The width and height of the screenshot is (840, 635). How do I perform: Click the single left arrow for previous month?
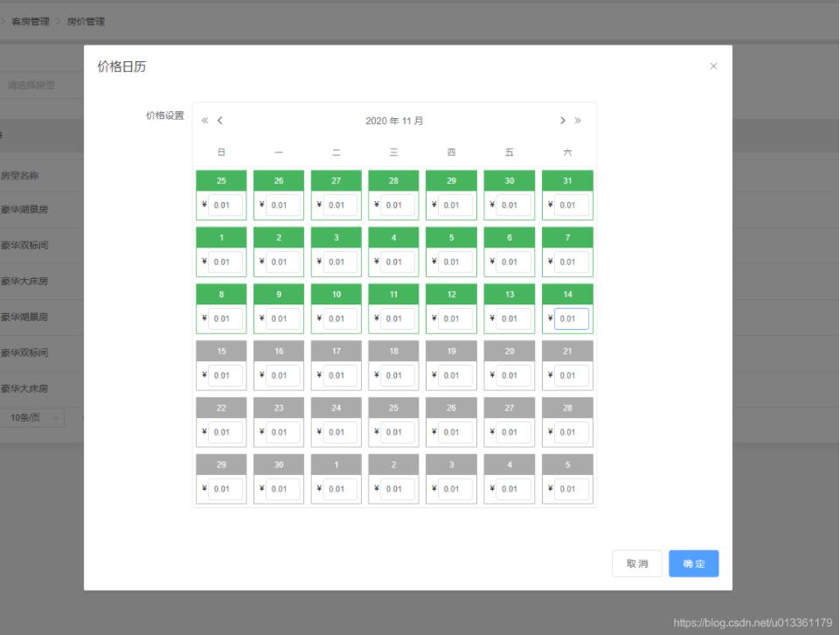click(219, 120)
